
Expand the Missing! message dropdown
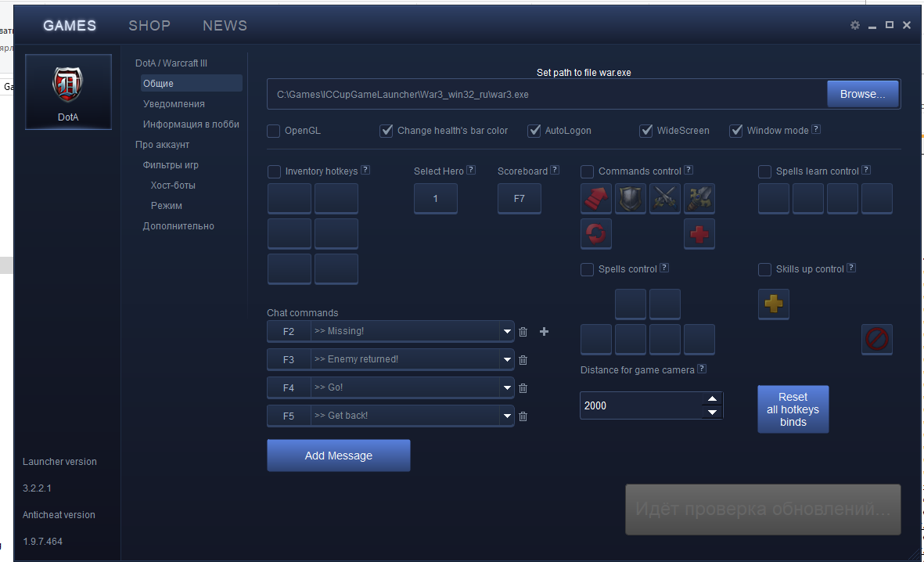point(507,331)
